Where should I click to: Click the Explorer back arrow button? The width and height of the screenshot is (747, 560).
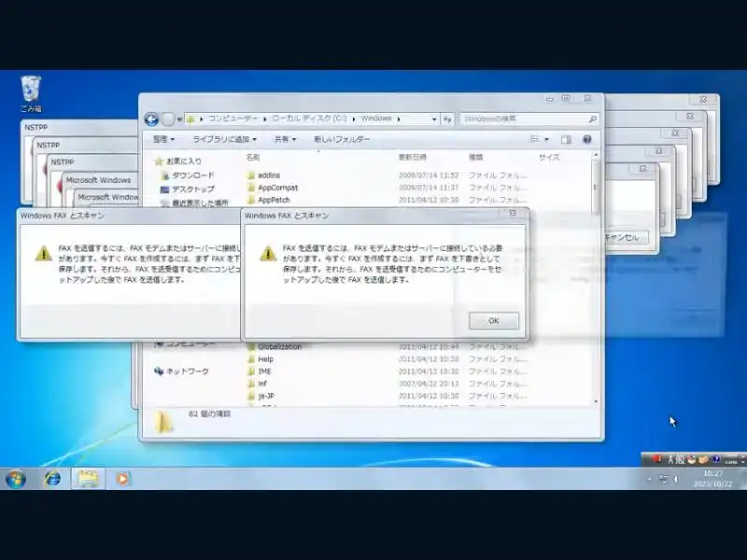point(151,119)
